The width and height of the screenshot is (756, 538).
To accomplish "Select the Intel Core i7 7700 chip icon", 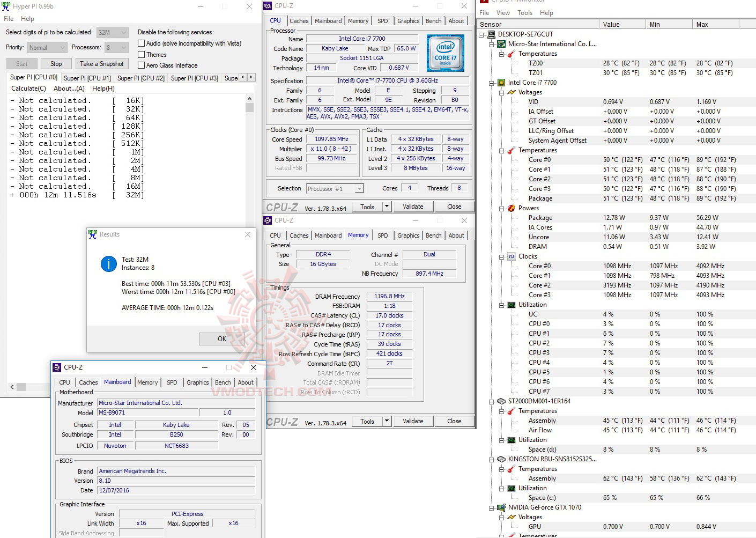I will [501, 83].
